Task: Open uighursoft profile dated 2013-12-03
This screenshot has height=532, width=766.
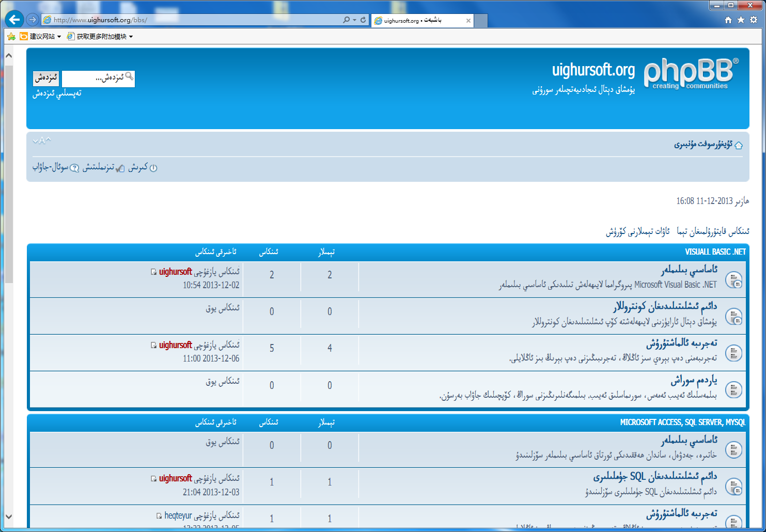Action: [176, 478]
